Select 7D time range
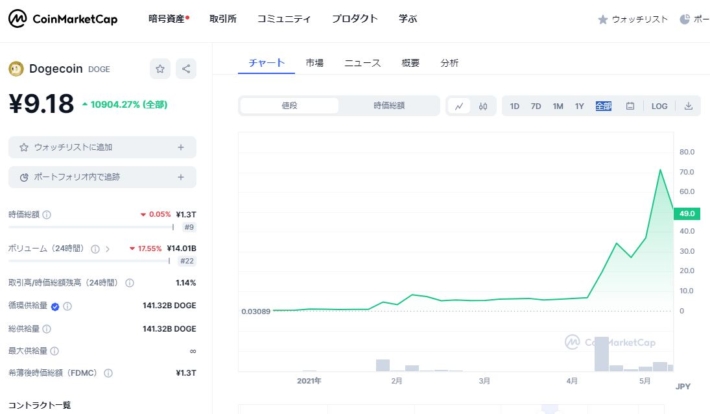 [x=536, y=106]
